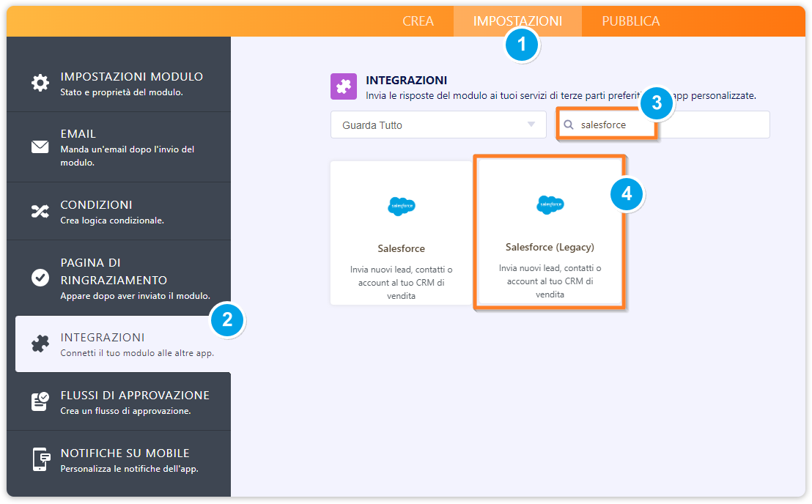
Task: Click 'Crea un flusso di approvazione.' text
Action: point(126,411)
